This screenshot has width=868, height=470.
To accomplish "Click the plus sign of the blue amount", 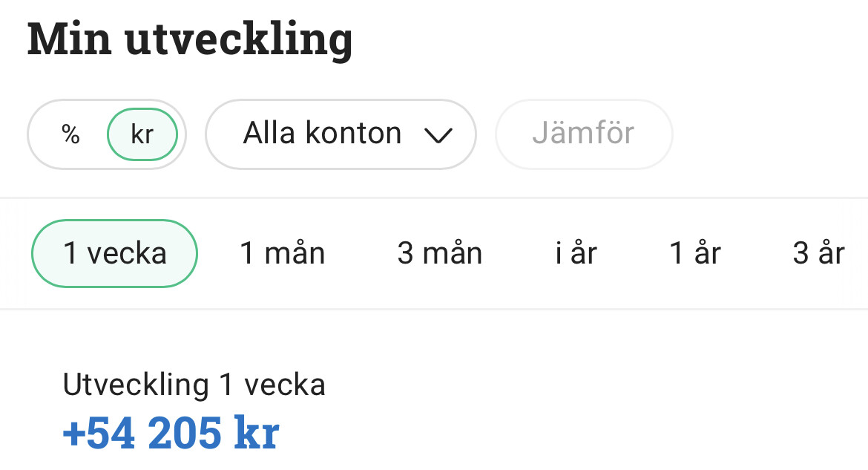I will pyautogui.click(x=74, y=434).
